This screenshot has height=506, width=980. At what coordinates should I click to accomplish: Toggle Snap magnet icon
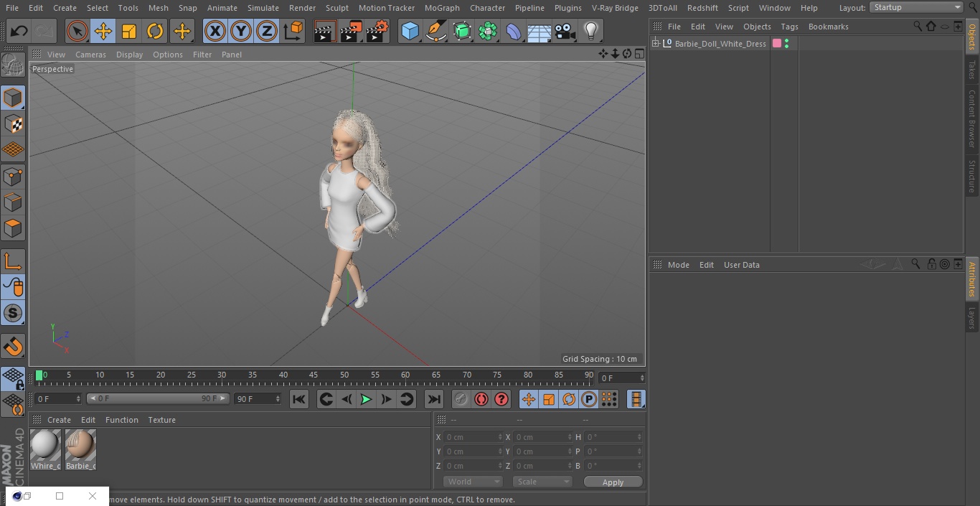[x=13, y=347]
